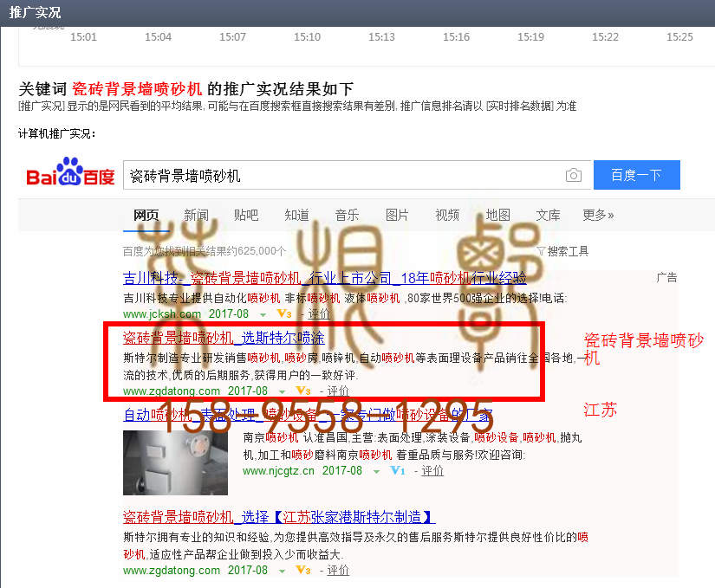Select the 网页 tab
The width and height of the screenshot is (715, 588).
point(146,215)
